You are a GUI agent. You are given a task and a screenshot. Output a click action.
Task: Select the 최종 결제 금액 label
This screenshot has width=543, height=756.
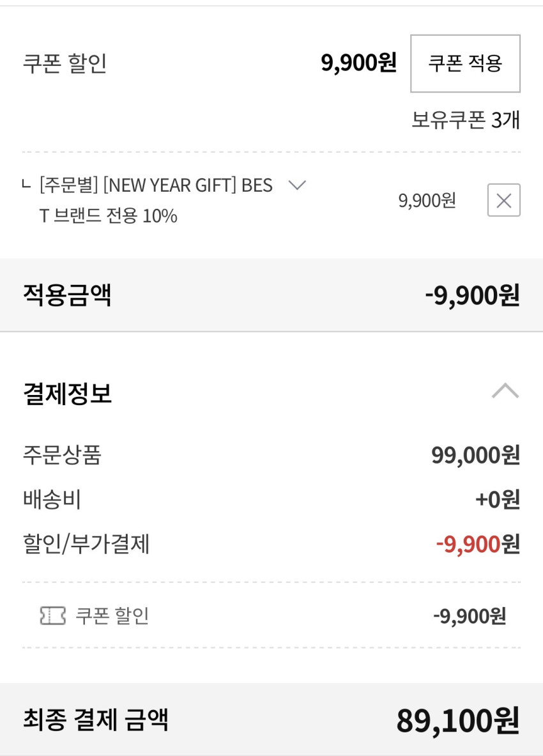[95, 720]
